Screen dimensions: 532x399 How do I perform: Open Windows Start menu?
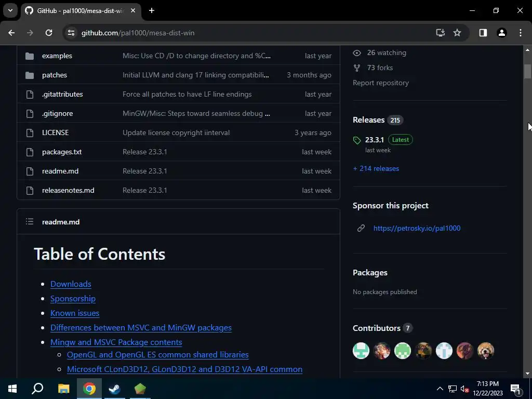pyautogui.click(x=12, y=389)
